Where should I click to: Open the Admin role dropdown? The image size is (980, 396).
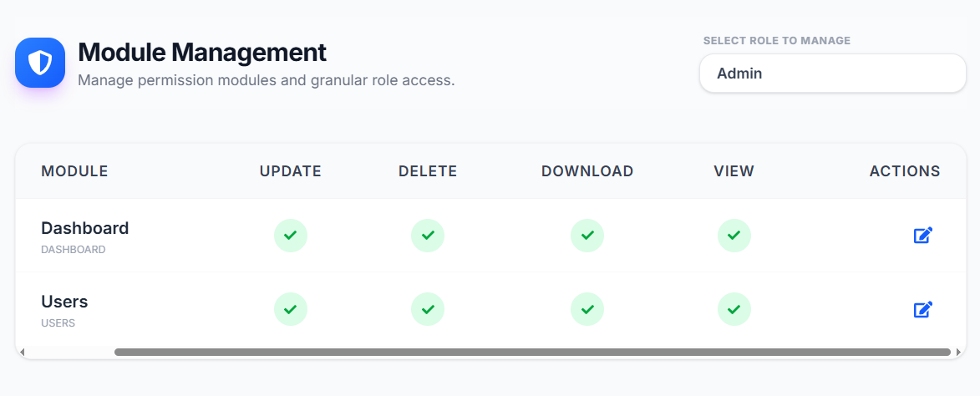coord(832,74)
